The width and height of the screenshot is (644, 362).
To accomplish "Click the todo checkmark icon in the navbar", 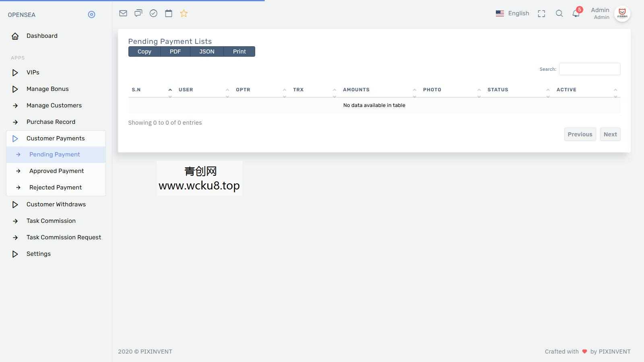I will [153, 13].
